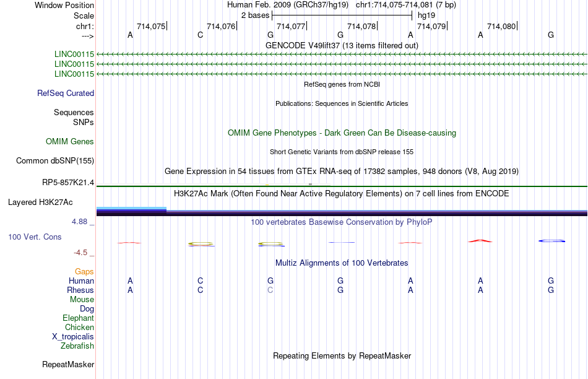Click 100 vertebrates Basewise Conservation by PhyloP title

[342, 222]
